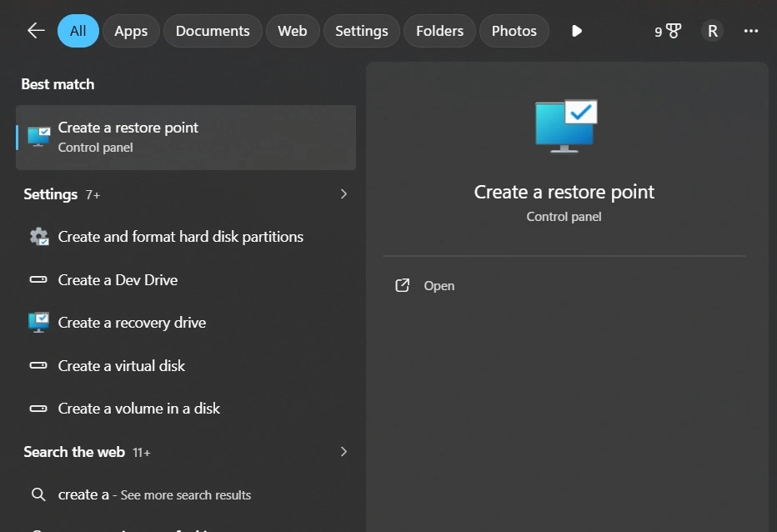This screenshot has height=532, width=777.
Task: Switch to the Web filter tab
Action: point(293,31)
